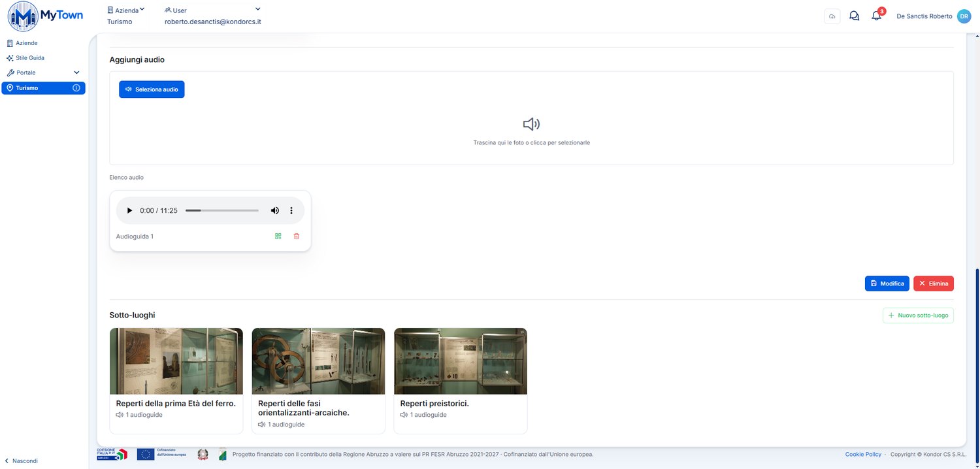Click the Reperti della prima Età del ferro title
The width and height of the screenshot is (980, 469).
click(x=176, y=404)
